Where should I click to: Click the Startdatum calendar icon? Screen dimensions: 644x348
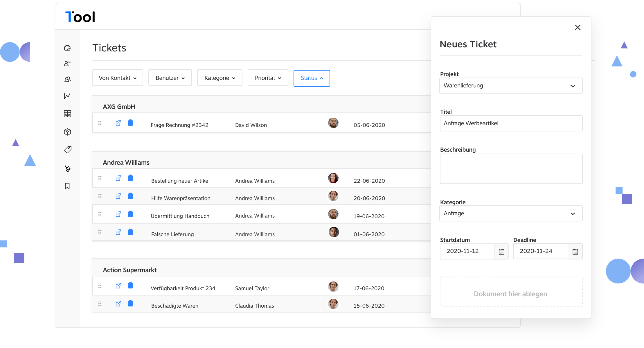point(501,252)
